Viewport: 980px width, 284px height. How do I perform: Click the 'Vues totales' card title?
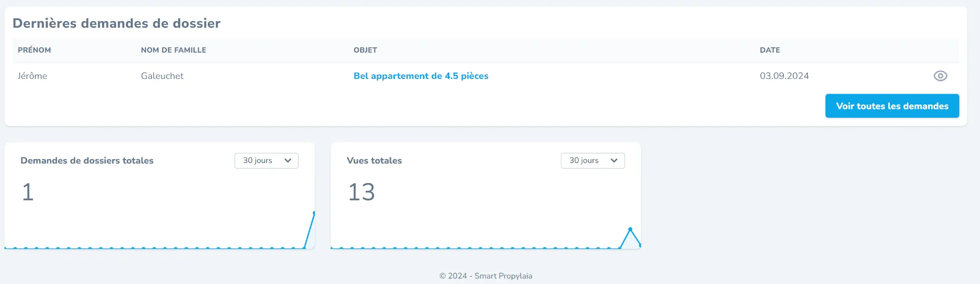point(374,161)
